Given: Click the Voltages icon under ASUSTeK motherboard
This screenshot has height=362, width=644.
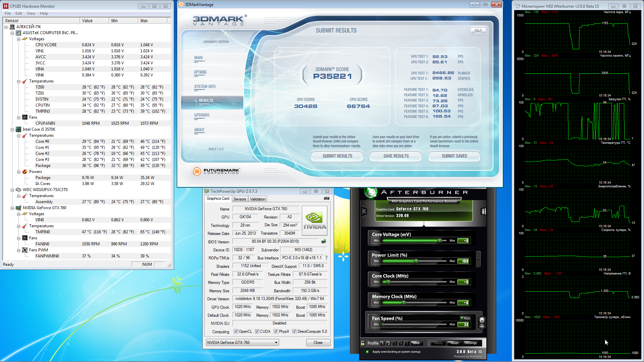Looking at the screenshot, I should 25,39.
